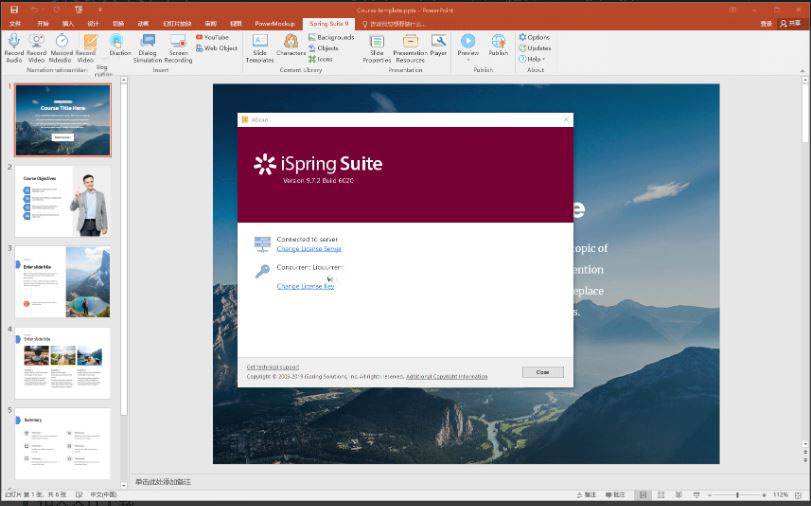Open the Objects library
This screenshot has height=506, width=811.
pyautogui.click(x=323, y=48)
